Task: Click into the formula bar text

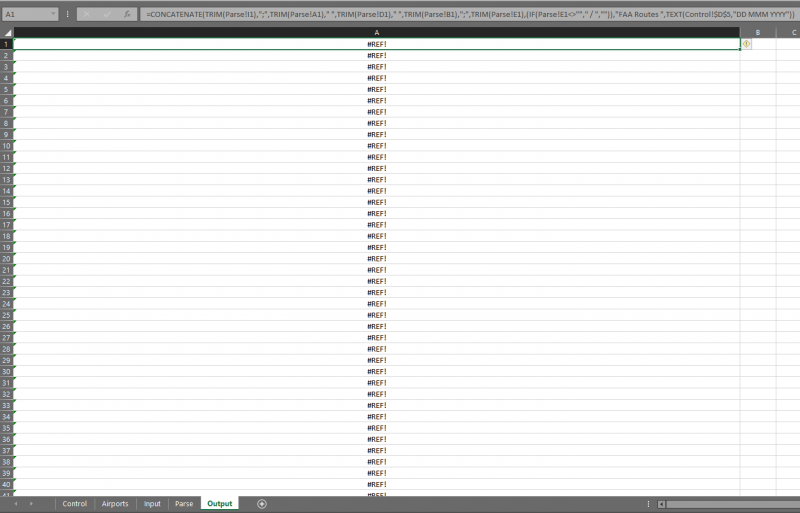Action: coord(469,14)
